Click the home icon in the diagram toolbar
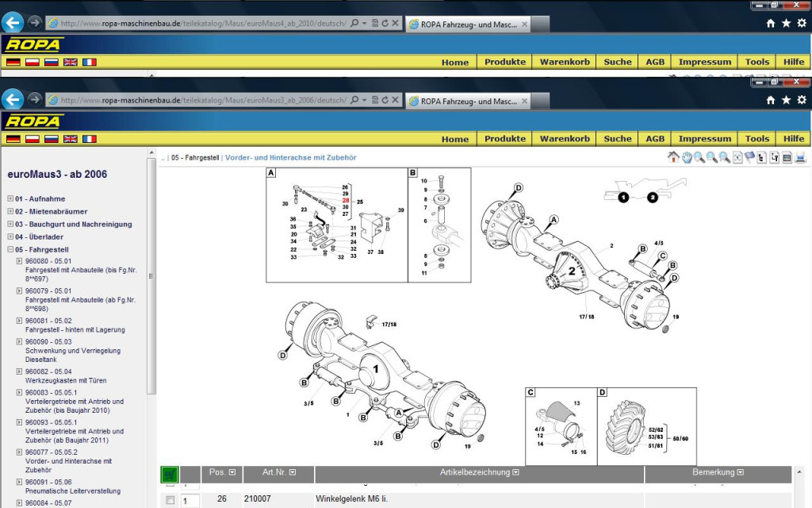The width and height of the screenshot is (812, 508). 673,157
